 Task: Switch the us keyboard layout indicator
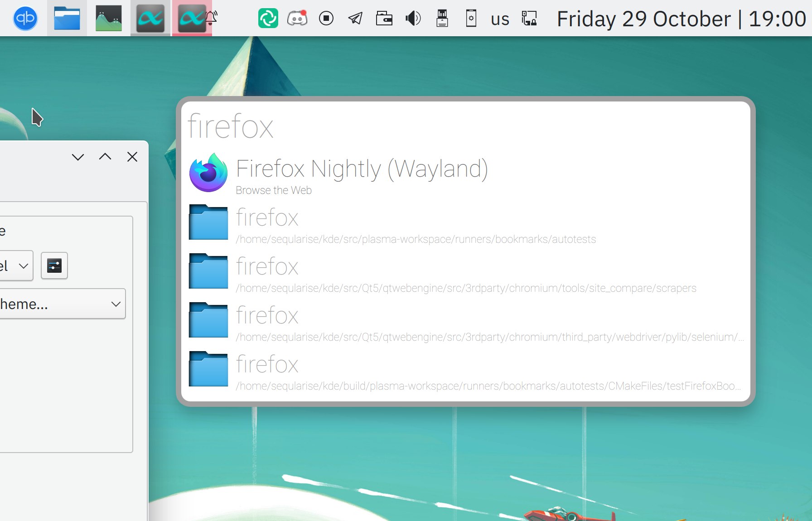click(500, 19)
